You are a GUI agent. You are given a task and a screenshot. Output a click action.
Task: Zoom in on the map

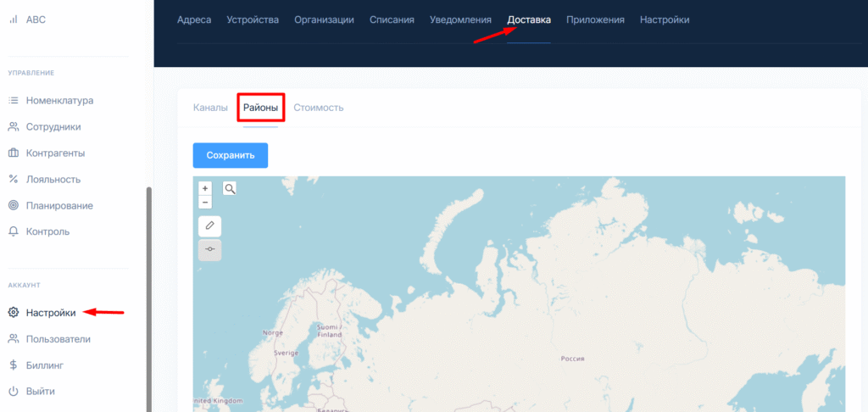coord(205,188)
